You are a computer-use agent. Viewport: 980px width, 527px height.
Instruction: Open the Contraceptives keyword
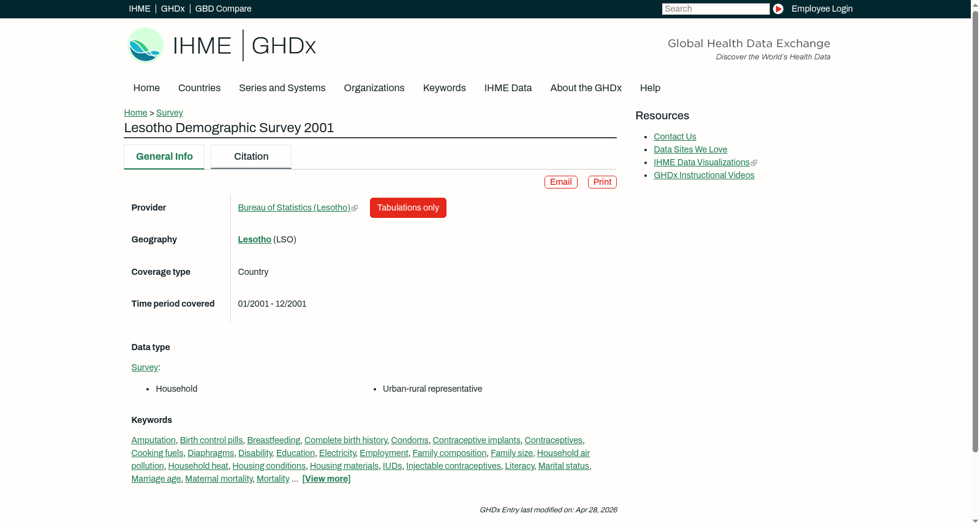coord(553,441)
